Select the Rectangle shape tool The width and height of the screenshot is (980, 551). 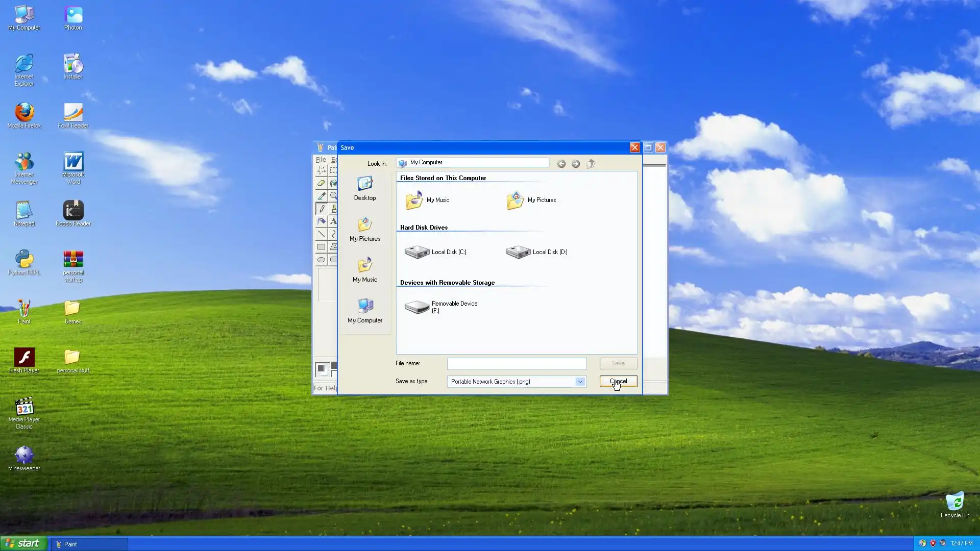[321, 247]
